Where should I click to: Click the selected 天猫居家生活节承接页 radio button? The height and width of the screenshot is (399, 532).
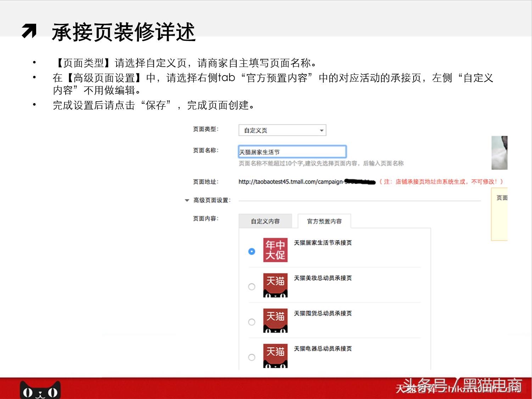(x=252, y=252)
